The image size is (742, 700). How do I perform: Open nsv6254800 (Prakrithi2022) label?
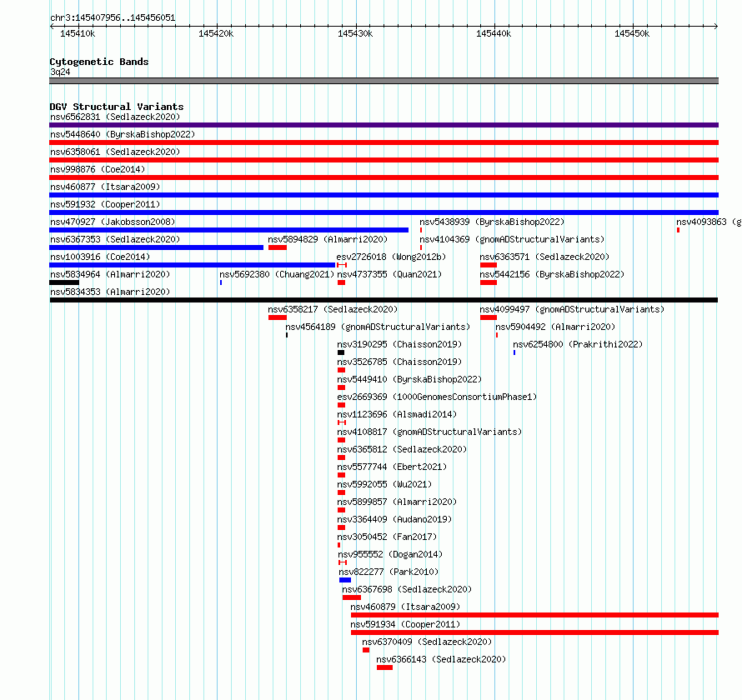578,344
